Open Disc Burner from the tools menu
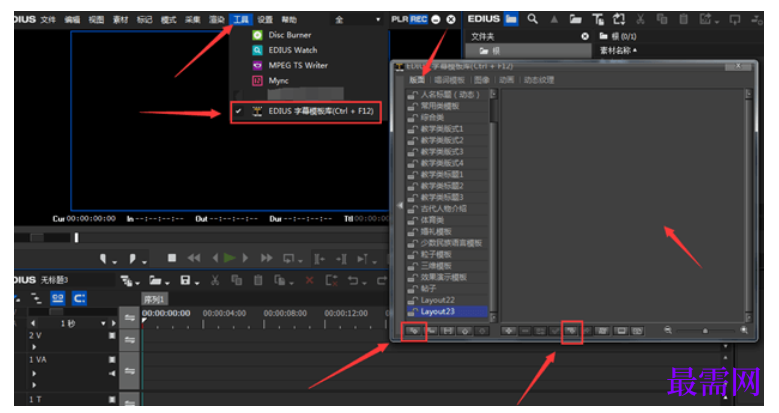This screenshot has width=779, height=413. coord(290,35)
